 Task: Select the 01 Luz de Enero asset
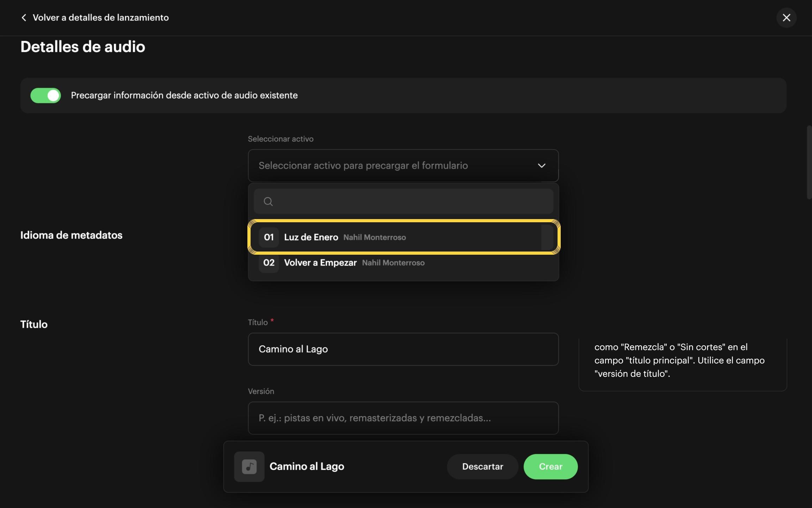404,237
